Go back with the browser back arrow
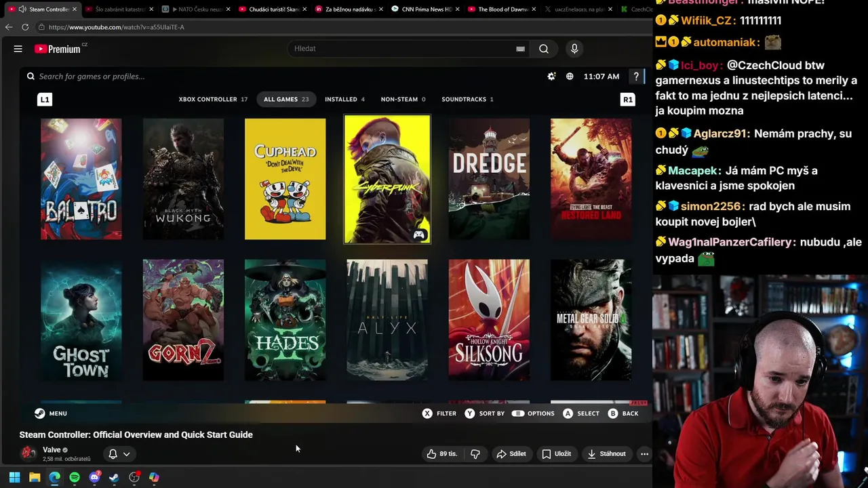The image size is (868, 488). (9, 27)
